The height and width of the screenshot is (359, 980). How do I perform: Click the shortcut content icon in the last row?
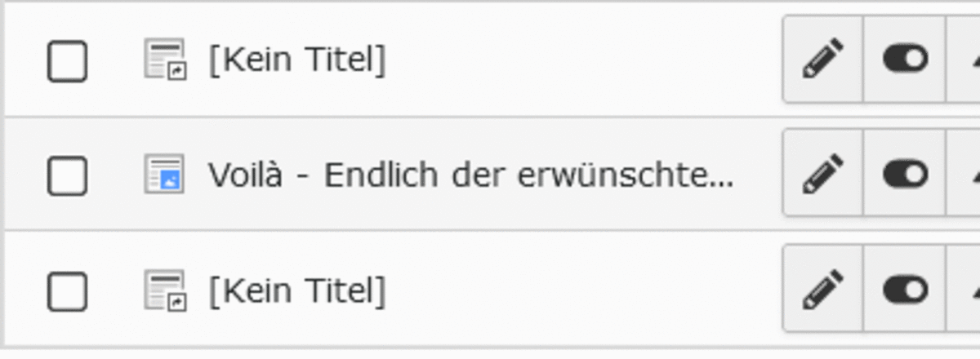pyautogui.click(x=165, y=290)
